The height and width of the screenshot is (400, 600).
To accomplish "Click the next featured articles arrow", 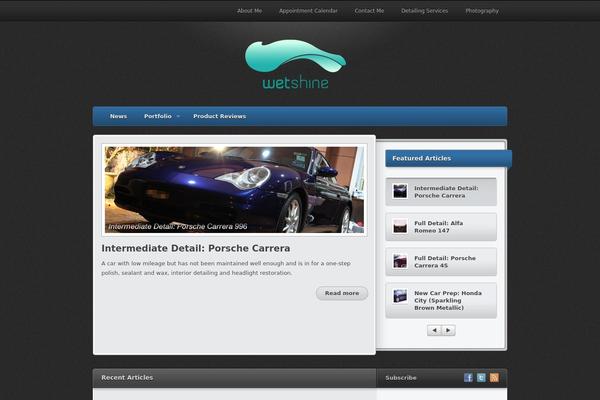I will (x=448, y=330).
